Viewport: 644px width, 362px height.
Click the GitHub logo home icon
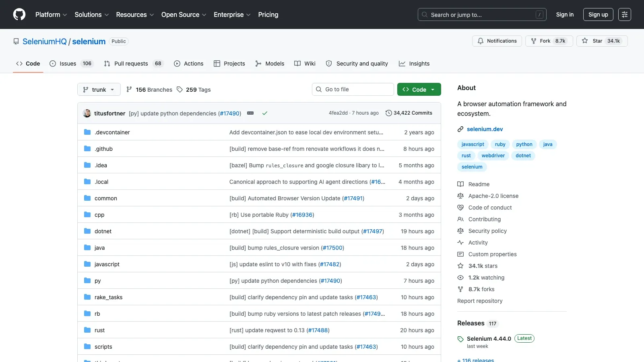[x=19, y=14]
